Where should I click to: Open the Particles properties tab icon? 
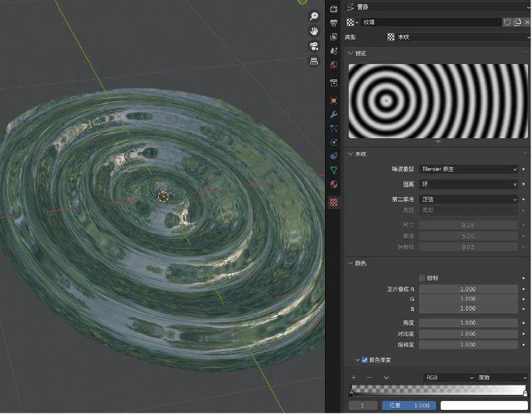[x=334, y=128]
